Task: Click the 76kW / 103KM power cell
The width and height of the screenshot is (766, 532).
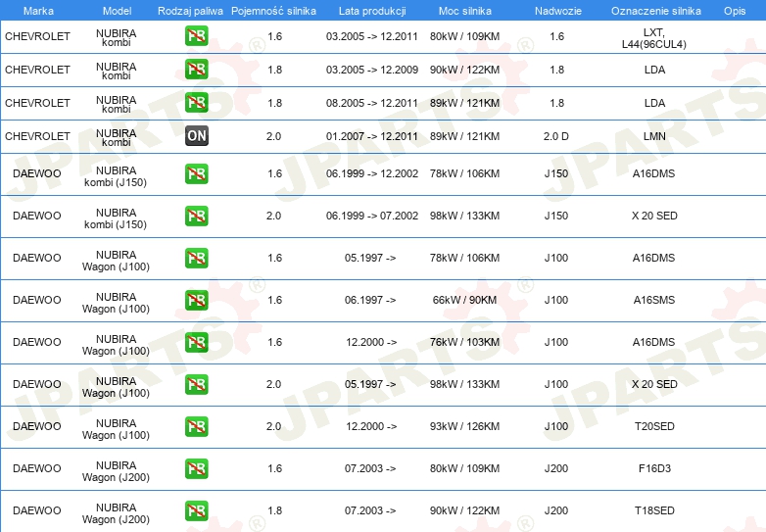Action: pos(464,342)
